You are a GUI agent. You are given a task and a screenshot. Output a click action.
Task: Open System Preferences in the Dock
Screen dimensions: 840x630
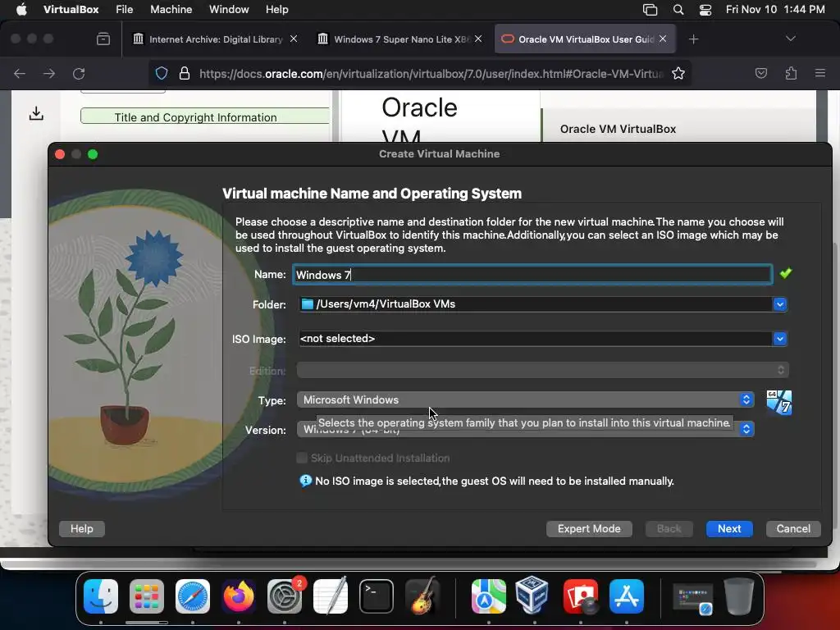click(x=285, y=596)
